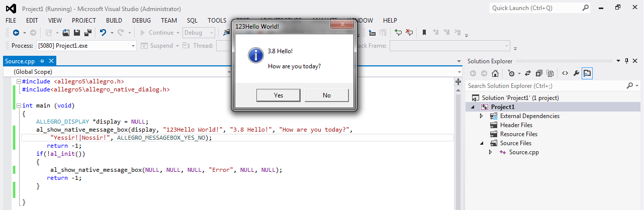This screenshot has height=210, width=644.
Task: Click the Navigate Backward arrow icon
Action: (16, 33)
